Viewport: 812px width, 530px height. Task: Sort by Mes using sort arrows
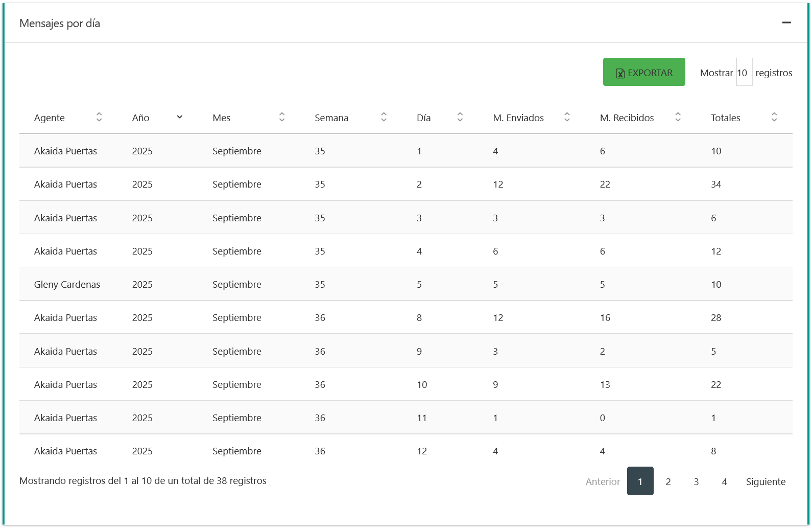click(281, 117)
